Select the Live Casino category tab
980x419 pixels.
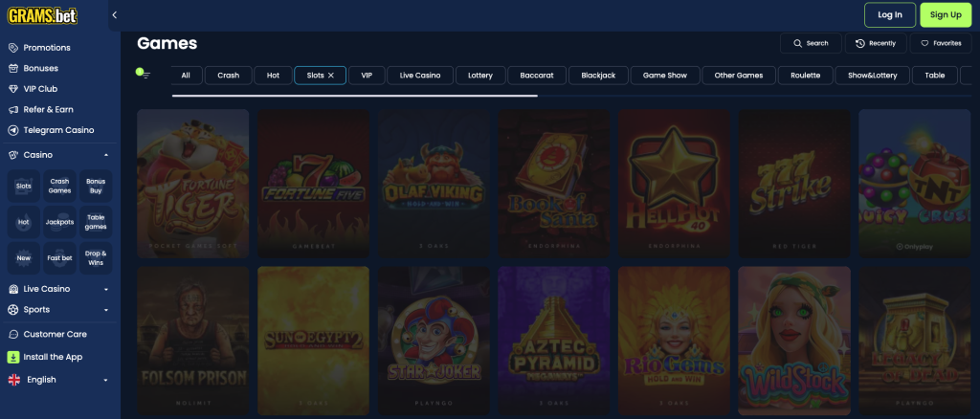coord(420,75)
